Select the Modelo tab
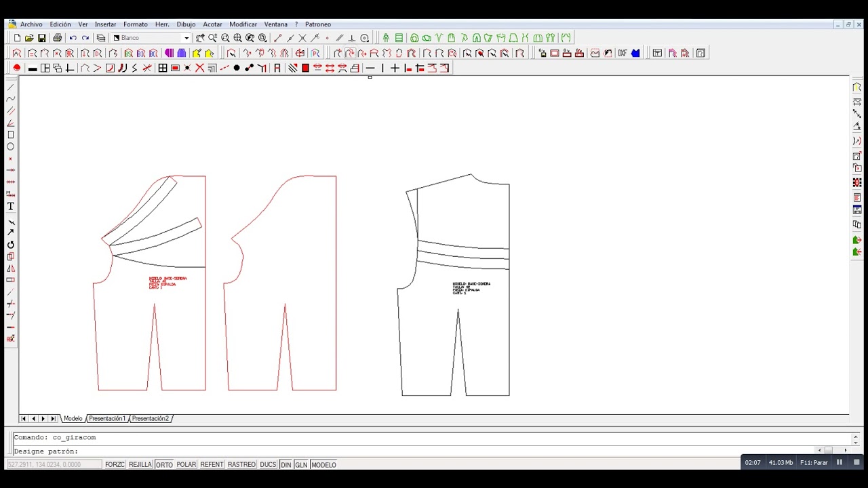868x488 pixels. click(x=73, y=419)
